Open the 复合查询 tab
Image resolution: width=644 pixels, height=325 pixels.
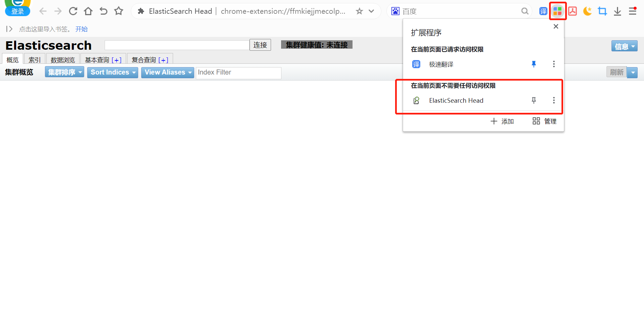tap(144, 60)
